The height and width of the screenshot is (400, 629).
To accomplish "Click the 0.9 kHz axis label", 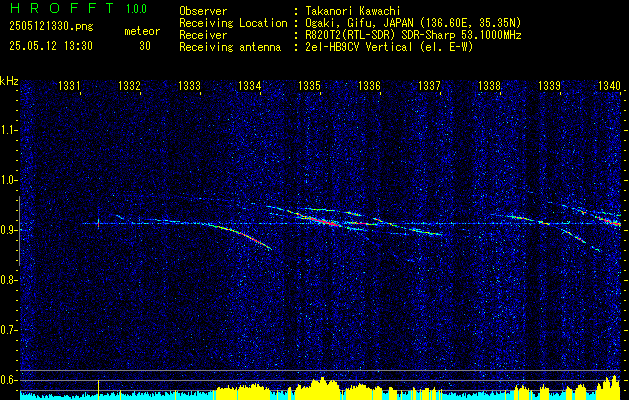I will [8, 230].
